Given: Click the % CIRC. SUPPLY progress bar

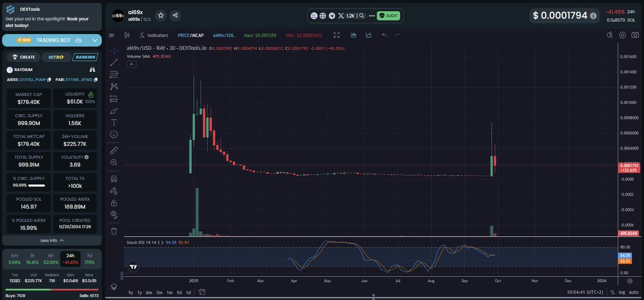Looking at the screenshot, I should coord(36,186).
